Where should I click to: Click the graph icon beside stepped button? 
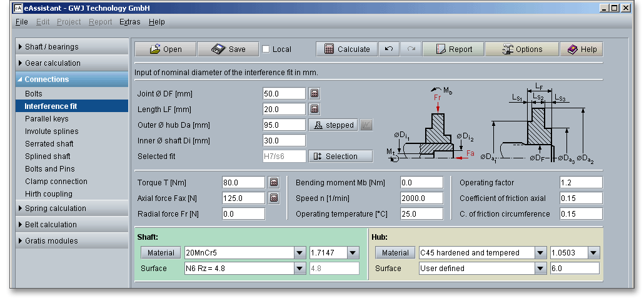(366, 125)
